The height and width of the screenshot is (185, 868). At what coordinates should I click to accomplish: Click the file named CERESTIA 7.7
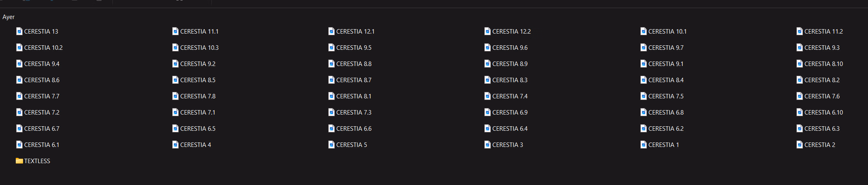pyautogui.click(x=38, y=96)
